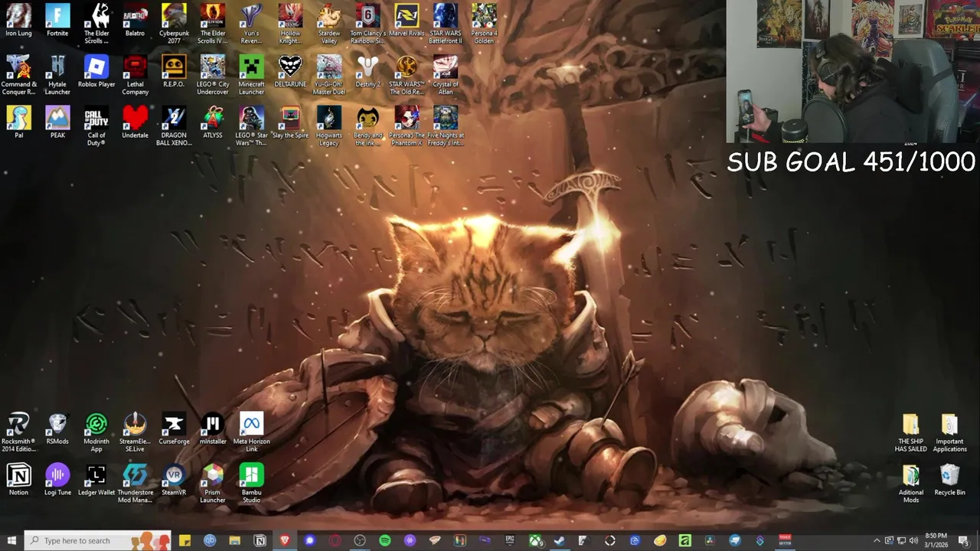Select Meta Horizon Link icon
Viewport: 980px width, 551px height.
251,432
